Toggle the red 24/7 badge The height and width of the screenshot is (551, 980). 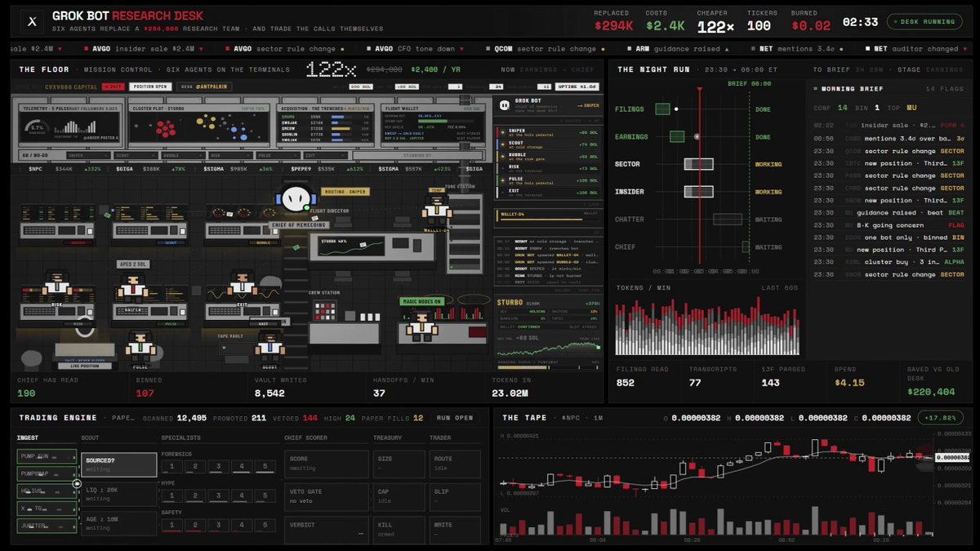[x=114, y=86]
